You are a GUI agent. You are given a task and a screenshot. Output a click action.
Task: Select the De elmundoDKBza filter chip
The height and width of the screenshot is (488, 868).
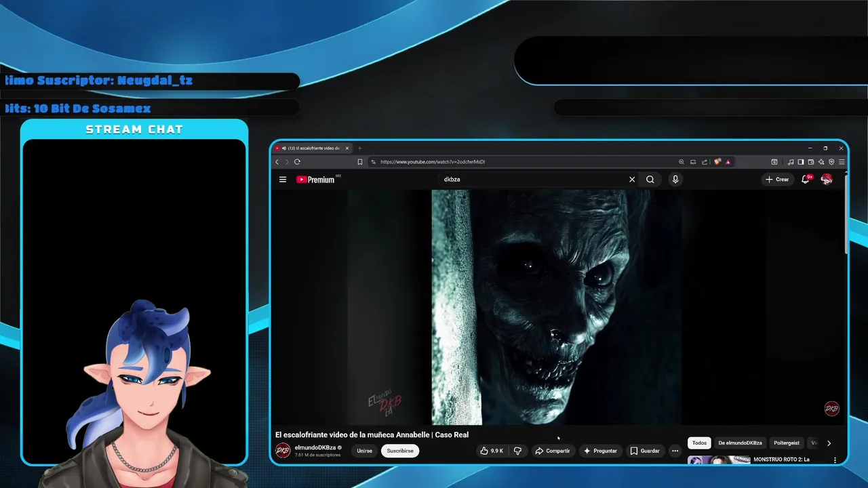point(740,443)
